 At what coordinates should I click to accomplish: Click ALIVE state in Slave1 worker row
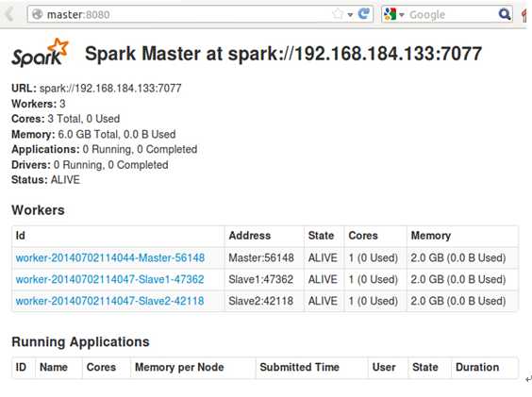click(x=323, y=279)
